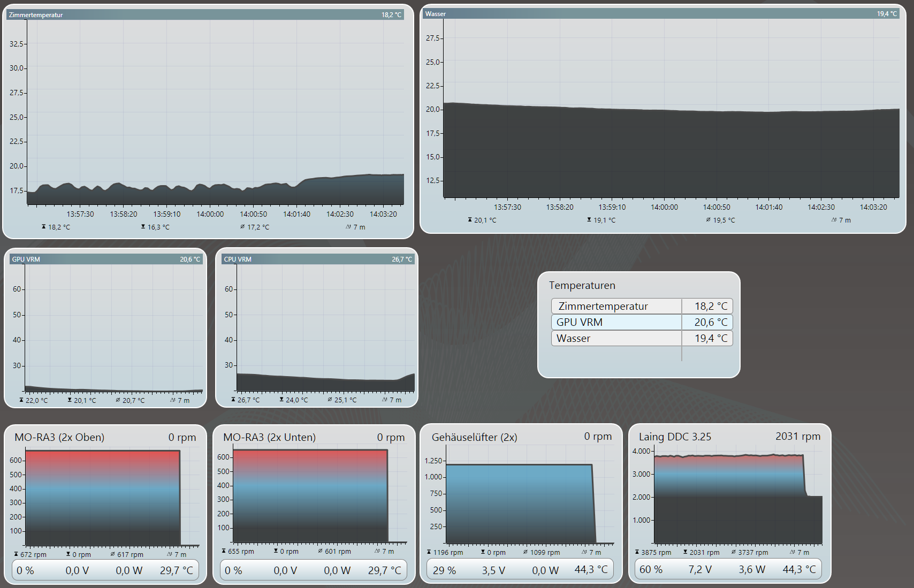Click the blue rpm graph of Gehäuselüfter
Screen dimensions: 914x588
click(x=520, y=503)
